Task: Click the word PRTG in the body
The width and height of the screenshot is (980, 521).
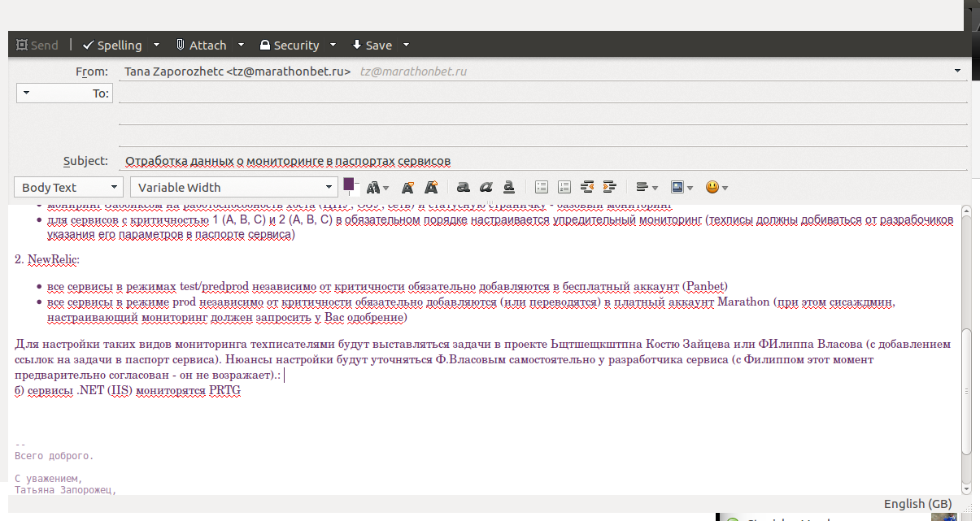Action: tap(224, 390)
